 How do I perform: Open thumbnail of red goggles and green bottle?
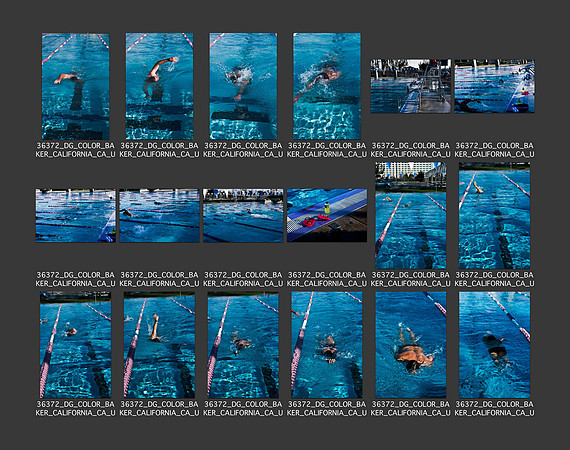tap(327, 215)
